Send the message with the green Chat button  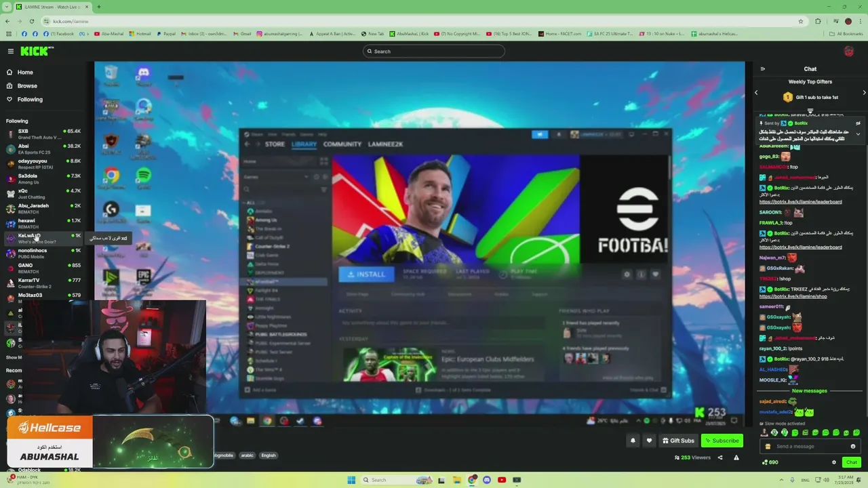point(852,462)
